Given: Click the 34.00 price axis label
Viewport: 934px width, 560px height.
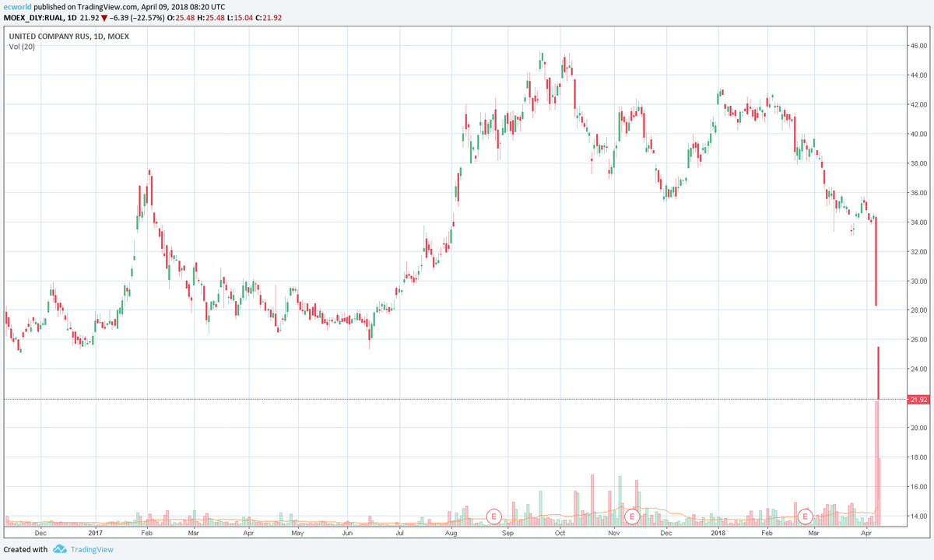Looking at the screenshot, I should click(x=918, y=223).
